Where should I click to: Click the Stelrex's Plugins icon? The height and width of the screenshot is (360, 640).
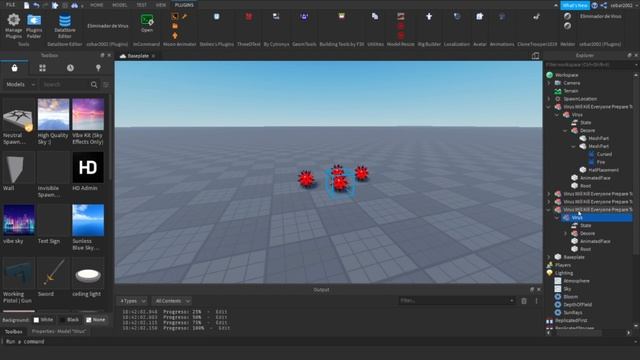tap(216, 17)
